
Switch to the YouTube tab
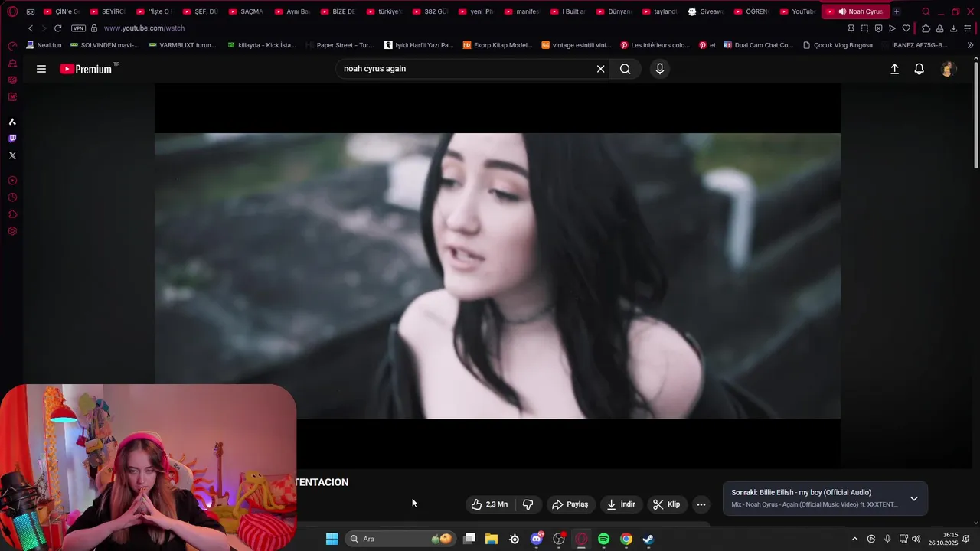pyautogui.click(x=797, y=11)
